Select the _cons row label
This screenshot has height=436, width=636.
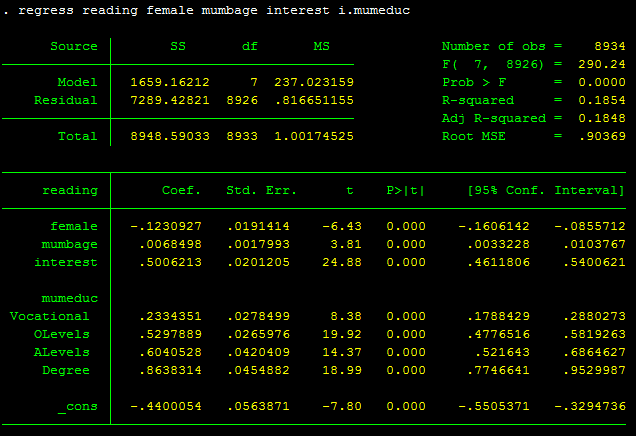click(77, 406)
